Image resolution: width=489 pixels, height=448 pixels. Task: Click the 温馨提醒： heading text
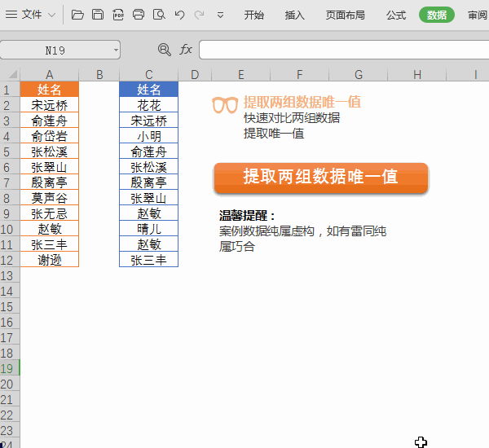point(247,215)
